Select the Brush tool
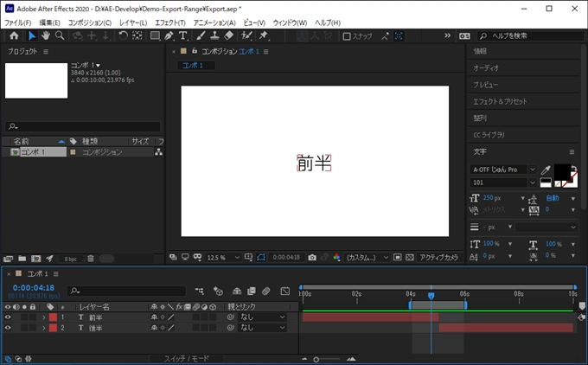The image size is (588, 365). [x=201, y=35]
